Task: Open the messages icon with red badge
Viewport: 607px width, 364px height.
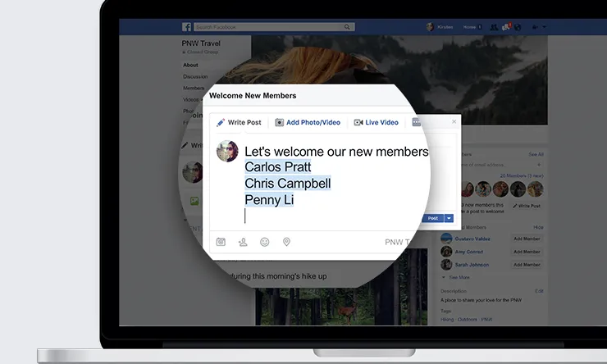Action: point(506,27)
